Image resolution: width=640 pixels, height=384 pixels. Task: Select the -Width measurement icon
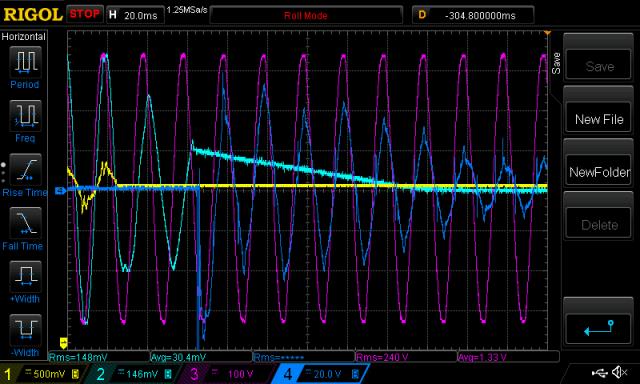pyautogui.click(x=25, y=330)
